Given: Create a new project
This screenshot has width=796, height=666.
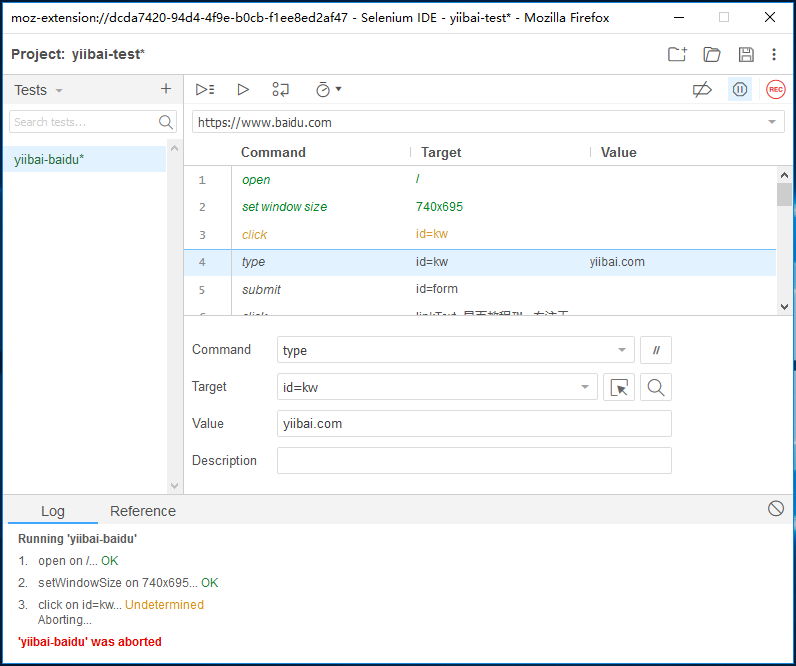Looking at the screenshot, I should coord(677,54).
